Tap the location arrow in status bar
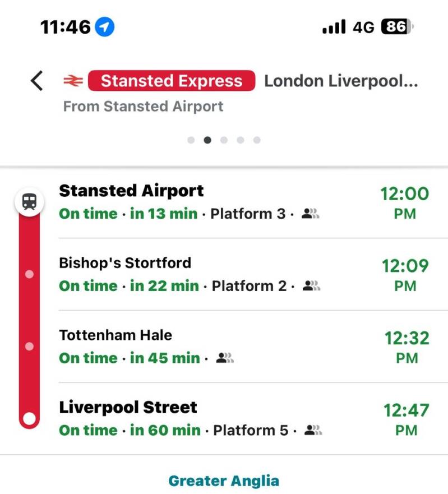 point(105,26)
